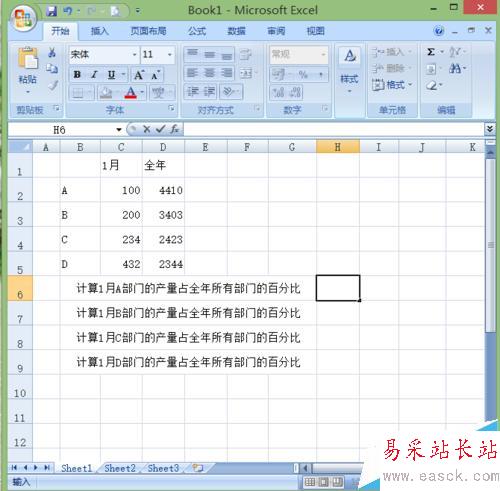This screenshot has width=500, height=491.
Task: Open Find and Select binoculars
Action: click(456, 69)
